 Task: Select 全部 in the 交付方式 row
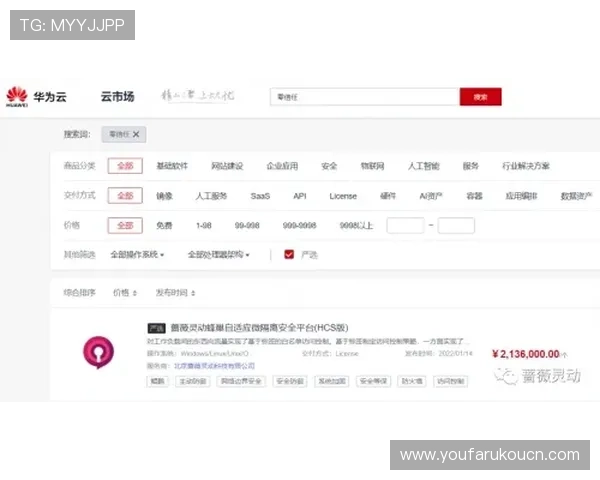[125, 196]
